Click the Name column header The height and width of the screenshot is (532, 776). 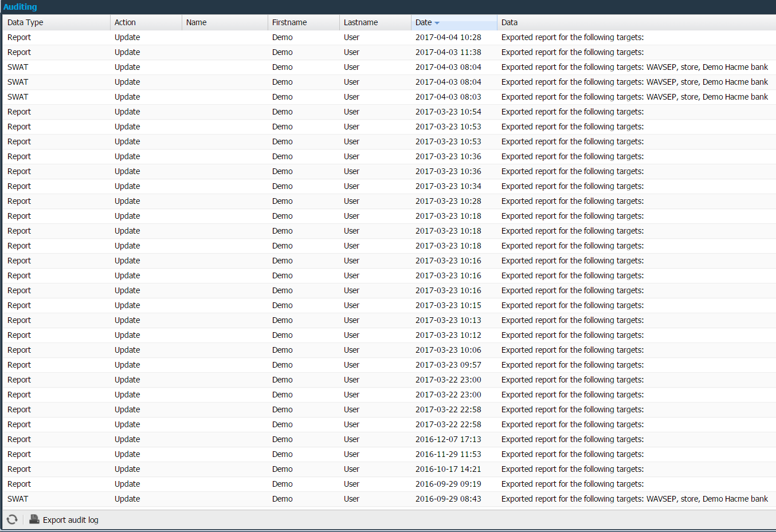(x=196, y=22)
